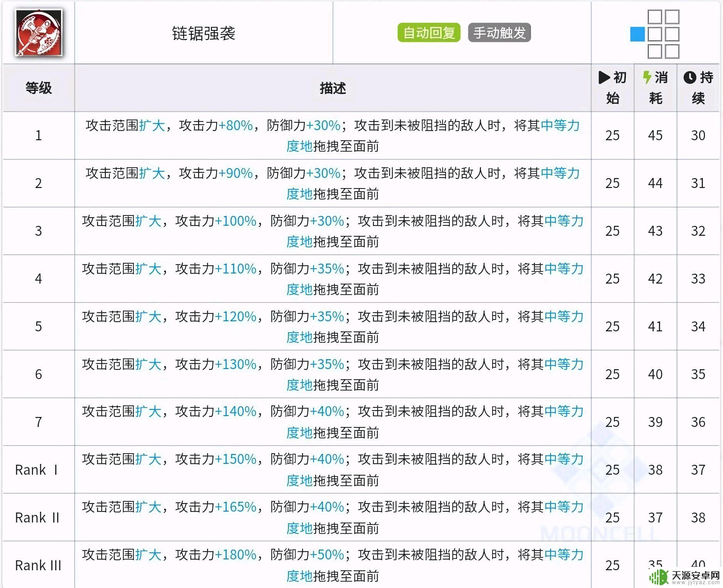Click the level 6 row label

click(39, 375)
